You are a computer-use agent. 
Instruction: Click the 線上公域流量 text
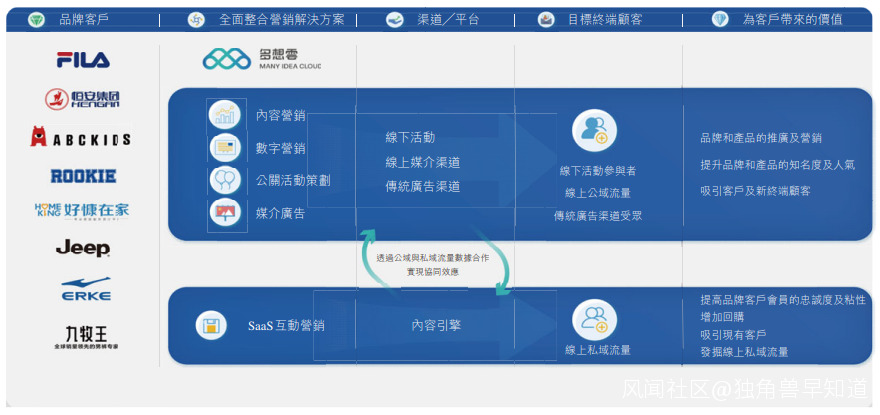(598, 193)
